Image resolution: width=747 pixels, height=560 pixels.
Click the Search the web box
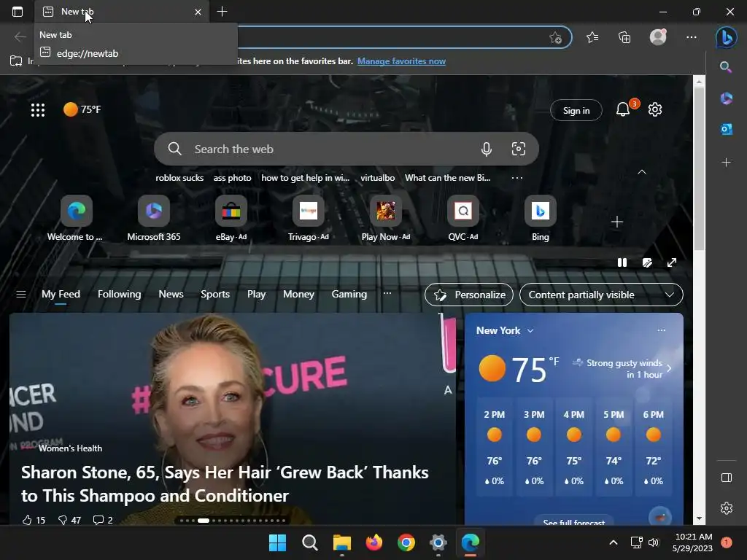[x=347, y=149]
